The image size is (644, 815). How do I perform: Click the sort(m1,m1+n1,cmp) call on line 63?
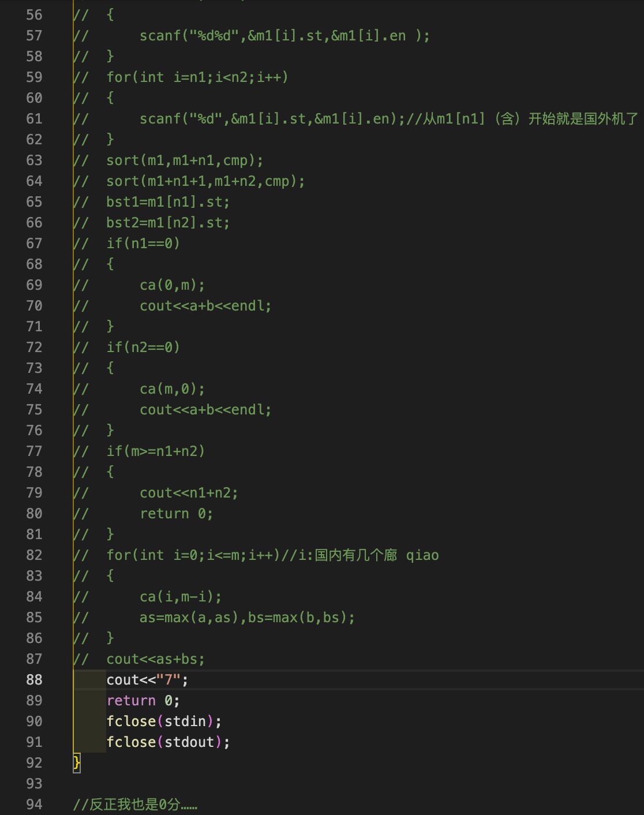tap(185, 160)
